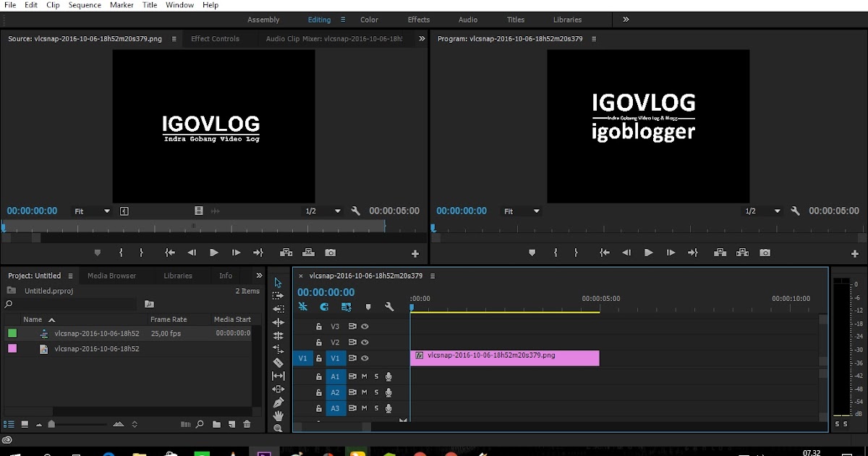Toggle V3 track output eye
The image size is (868, 456).
[x=365, y=326]
